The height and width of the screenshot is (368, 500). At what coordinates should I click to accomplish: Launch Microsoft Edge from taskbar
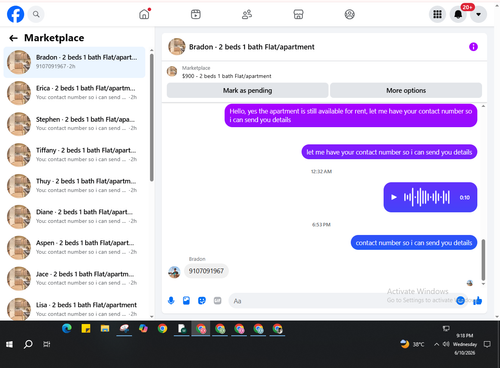point(67,329)
